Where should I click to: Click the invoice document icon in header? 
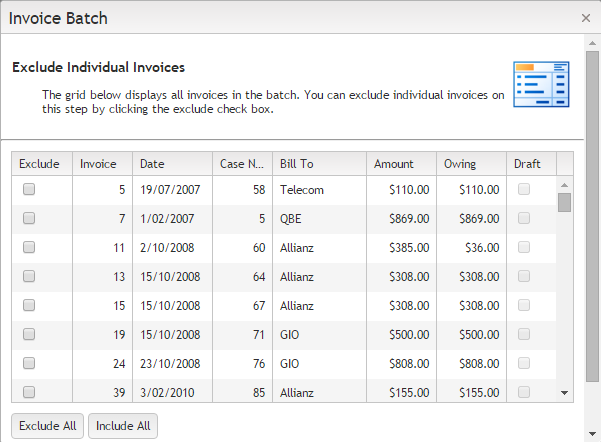[540, 84]
